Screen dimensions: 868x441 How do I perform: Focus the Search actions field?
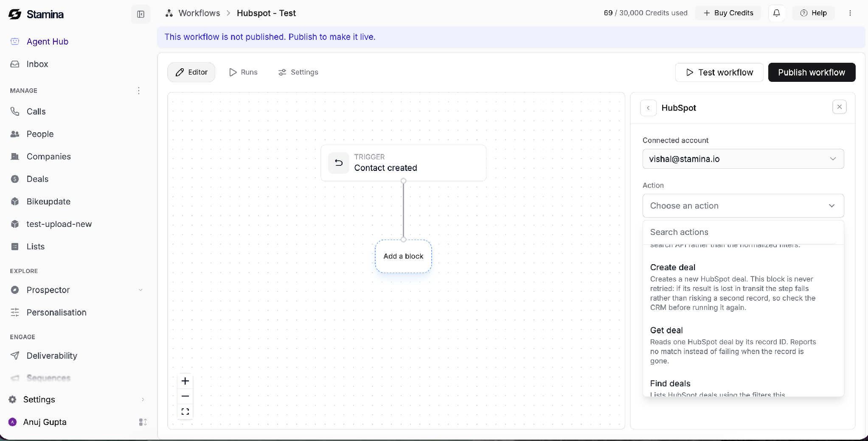pyautogui.click(x=743, y=232)
